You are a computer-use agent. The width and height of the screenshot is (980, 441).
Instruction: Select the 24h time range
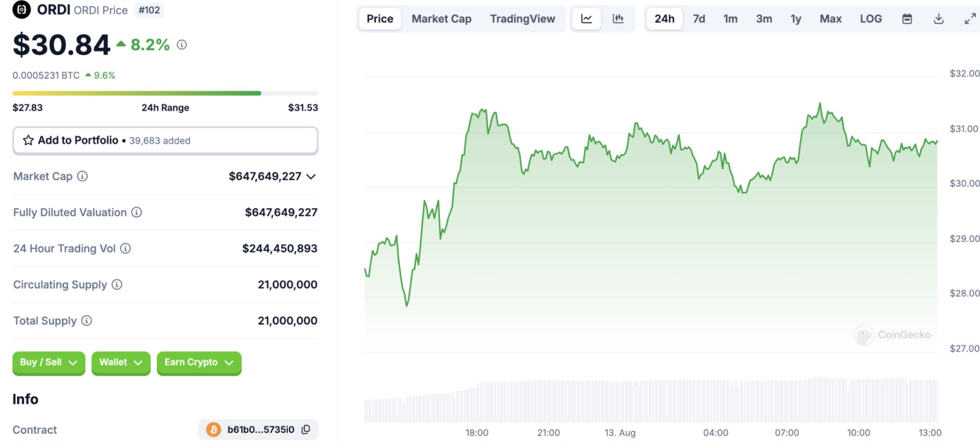click(x=665, y=19)
